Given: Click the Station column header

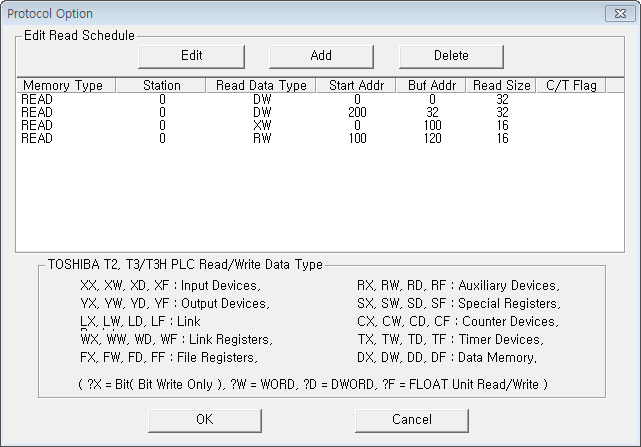Looking at the screenshot, I should [161, 85].
